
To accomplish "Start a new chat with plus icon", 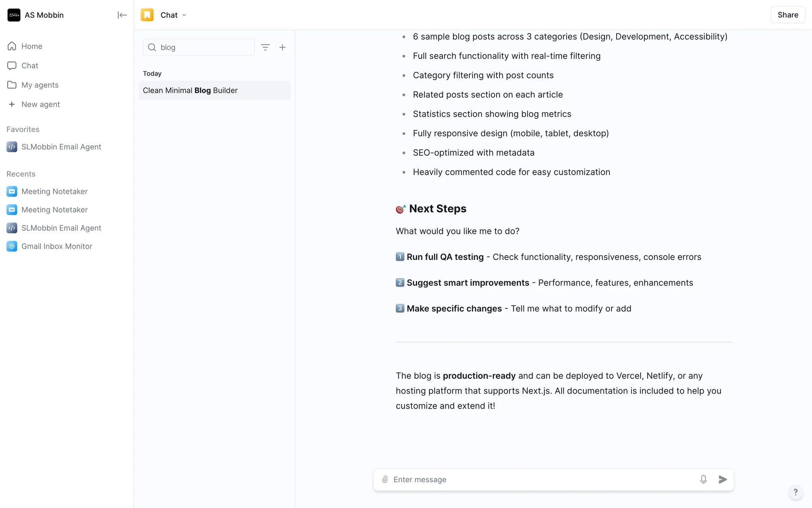I will [x=283, y=47].
